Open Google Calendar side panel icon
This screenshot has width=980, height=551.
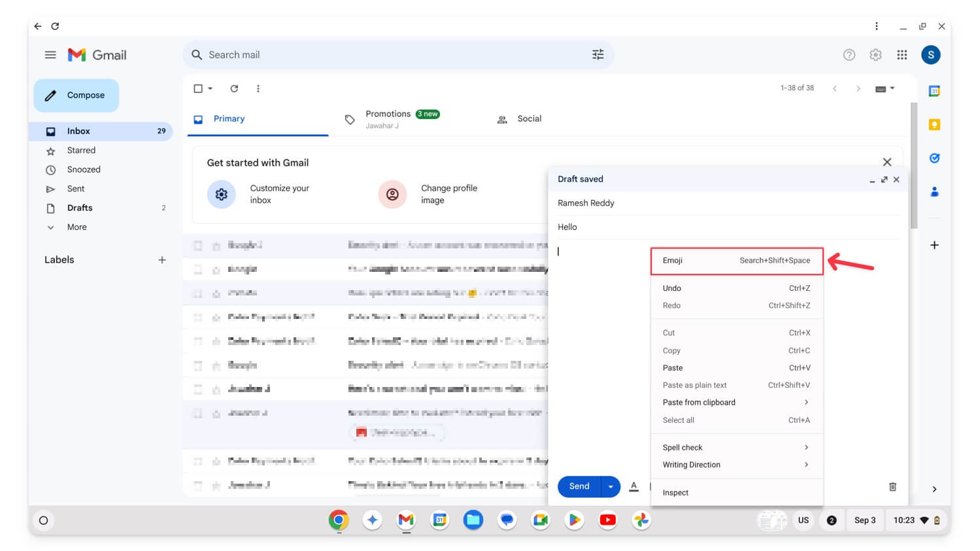pos(934,92)
